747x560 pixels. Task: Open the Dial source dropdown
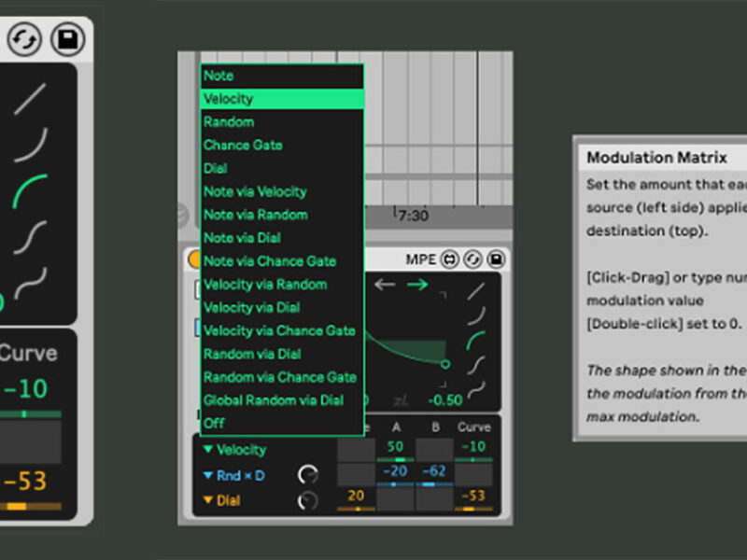pos(208,501)
